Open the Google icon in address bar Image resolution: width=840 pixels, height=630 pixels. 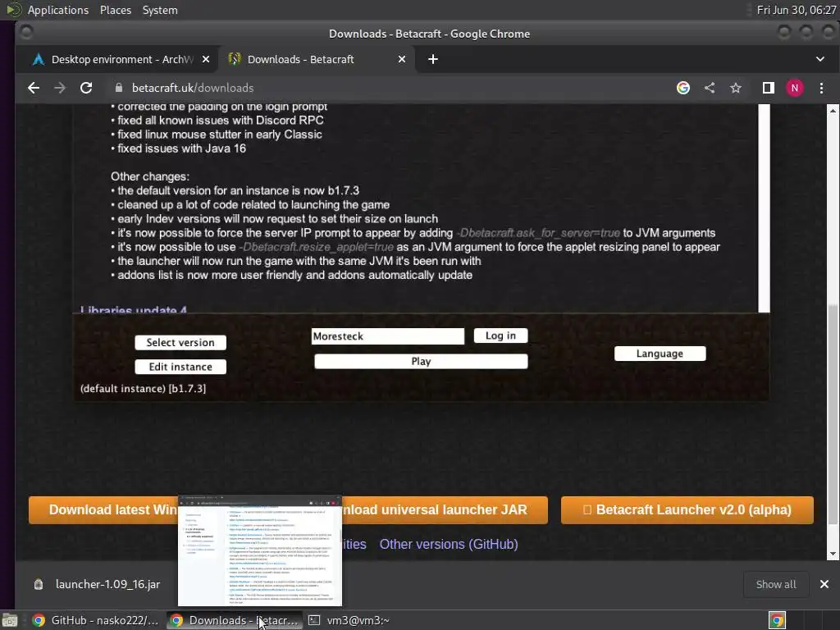click(683, 88)
